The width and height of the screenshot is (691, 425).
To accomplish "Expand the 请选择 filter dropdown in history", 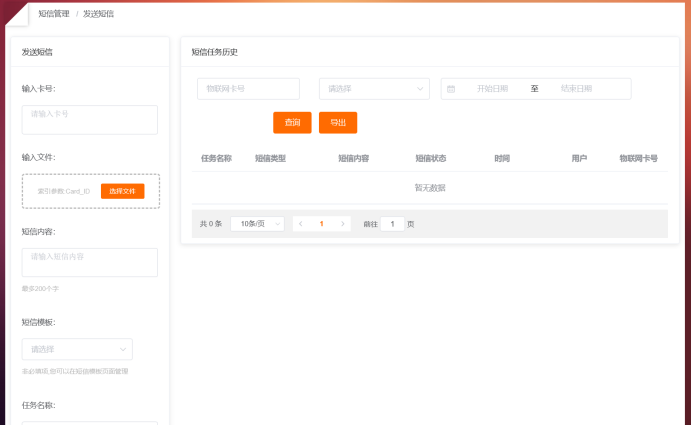I will [x=374, y=89].
